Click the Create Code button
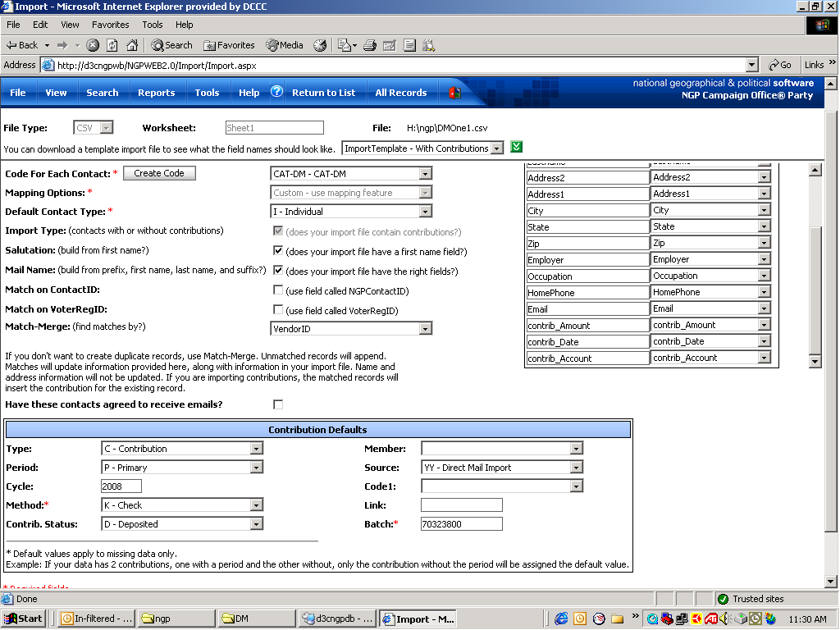 [159, 173]
